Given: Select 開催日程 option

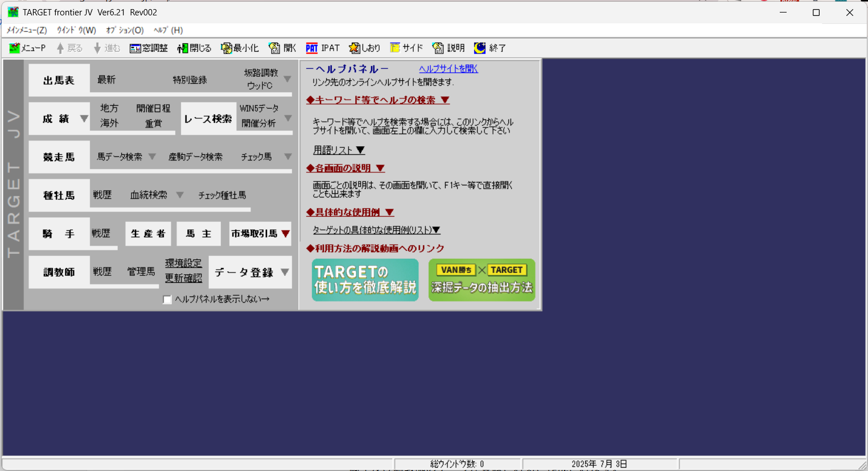Looking at the screenshot, I should coord(153,108).
